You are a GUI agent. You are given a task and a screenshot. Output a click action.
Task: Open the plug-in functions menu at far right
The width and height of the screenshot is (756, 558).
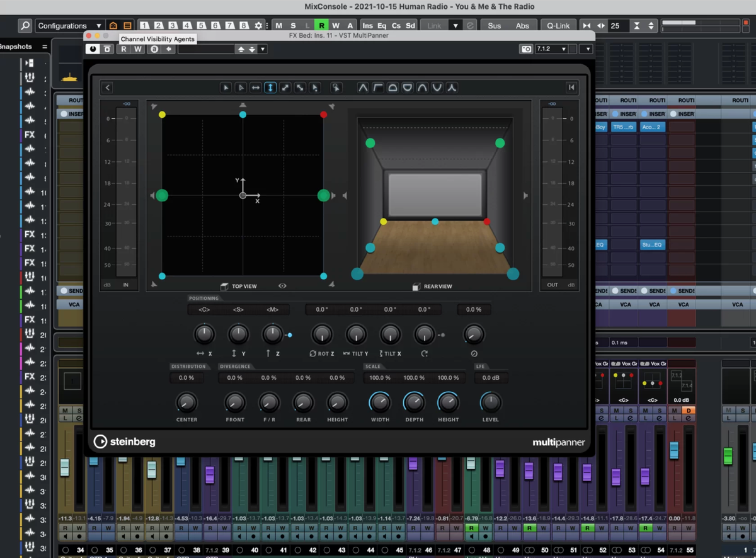[x=587, y=49]
